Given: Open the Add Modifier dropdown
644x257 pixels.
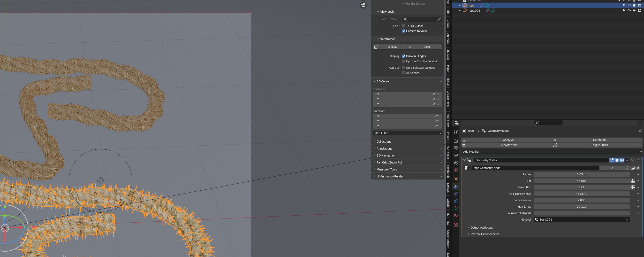Looking at the screenshot, I should [552, 152].
